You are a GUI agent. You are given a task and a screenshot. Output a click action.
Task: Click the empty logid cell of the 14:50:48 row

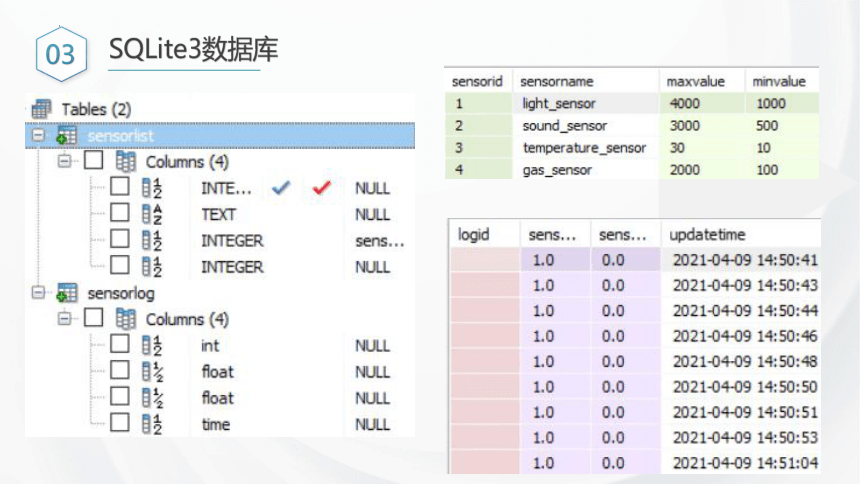[485, 362]
